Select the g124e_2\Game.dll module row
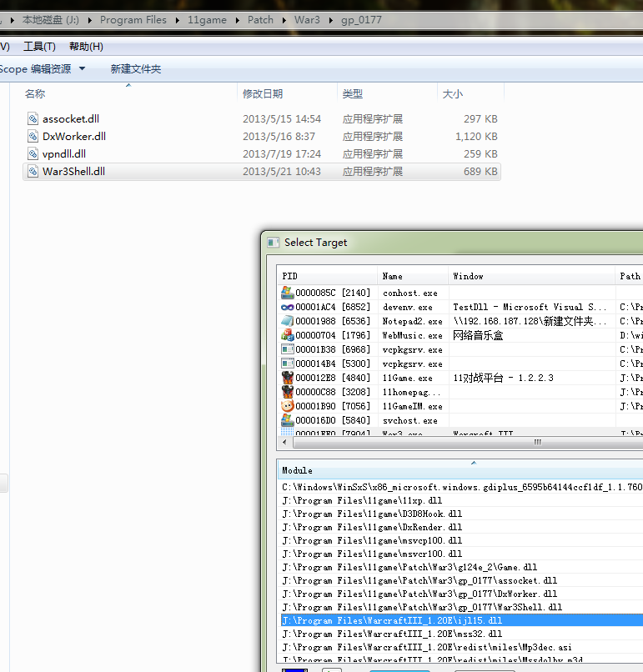This screenshot has height=672, width=643. pyautogui.click(x=462, y=567)
